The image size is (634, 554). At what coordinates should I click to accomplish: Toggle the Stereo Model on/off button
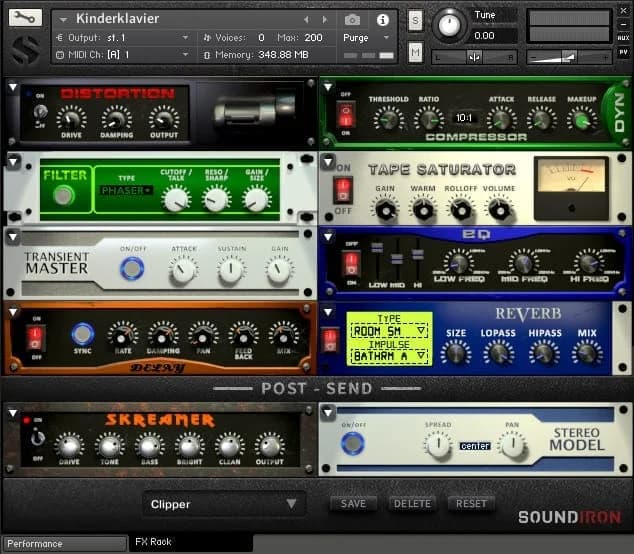click(351, 443)
